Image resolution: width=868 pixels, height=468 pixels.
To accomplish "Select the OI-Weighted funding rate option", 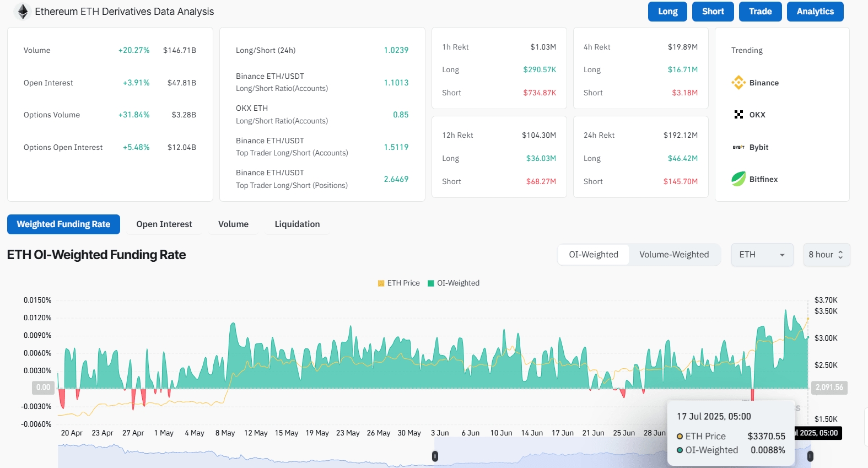I will tap(594, 255).
